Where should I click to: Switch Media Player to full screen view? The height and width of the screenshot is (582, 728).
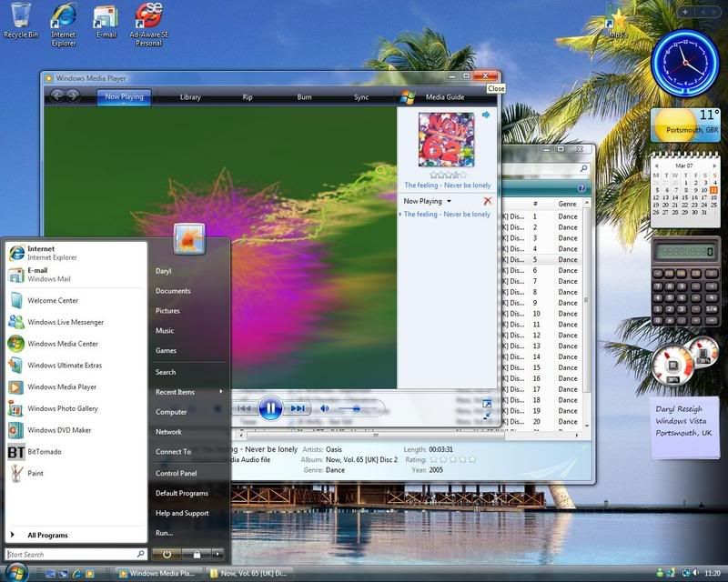pos(487,404)
